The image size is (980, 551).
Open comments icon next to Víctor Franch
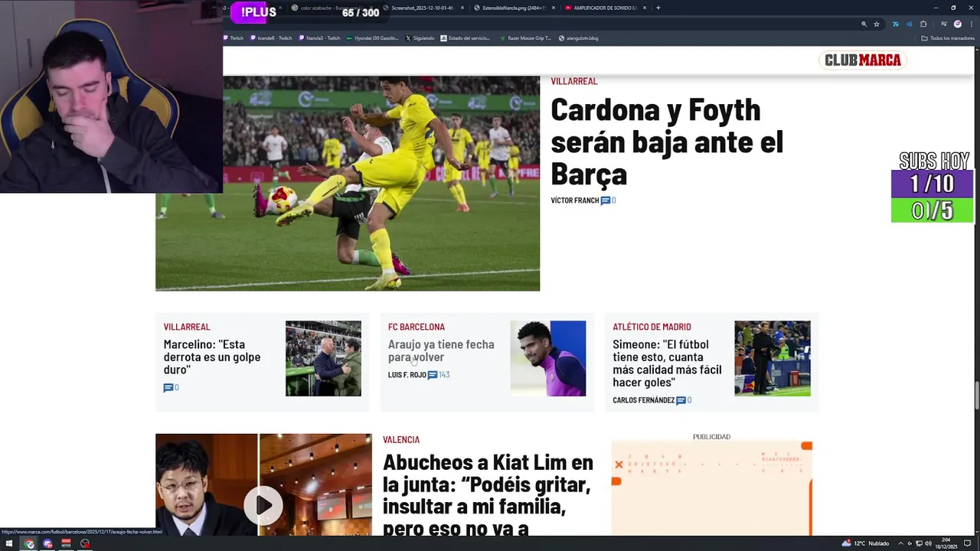pyautogui.click(x=606, y=201)
